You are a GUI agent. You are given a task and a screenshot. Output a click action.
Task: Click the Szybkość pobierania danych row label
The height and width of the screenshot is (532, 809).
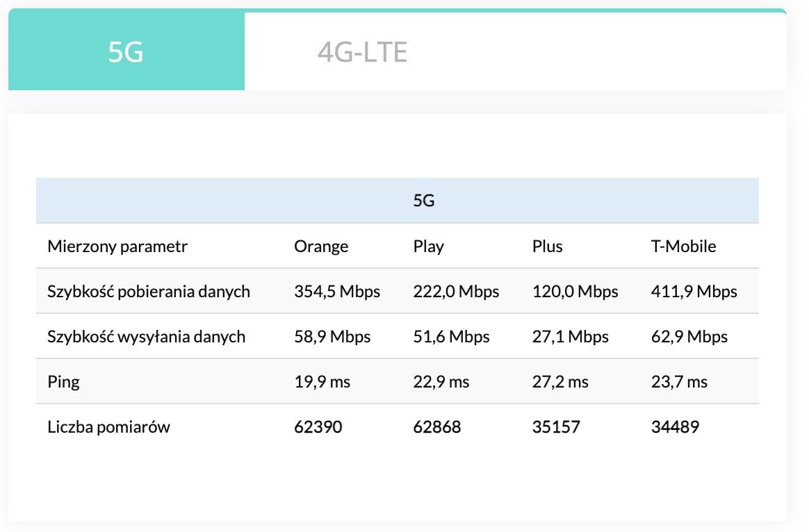click(149, 291)
